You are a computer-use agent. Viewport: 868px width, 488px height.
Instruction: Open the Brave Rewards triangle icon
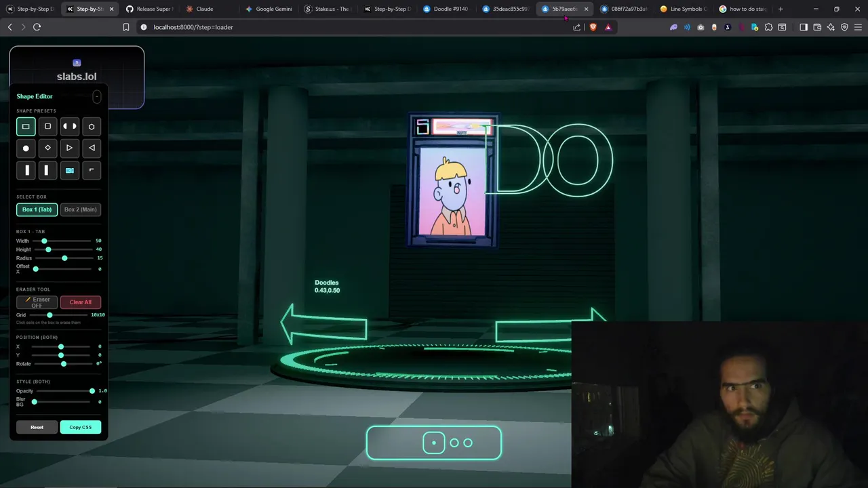608,27
